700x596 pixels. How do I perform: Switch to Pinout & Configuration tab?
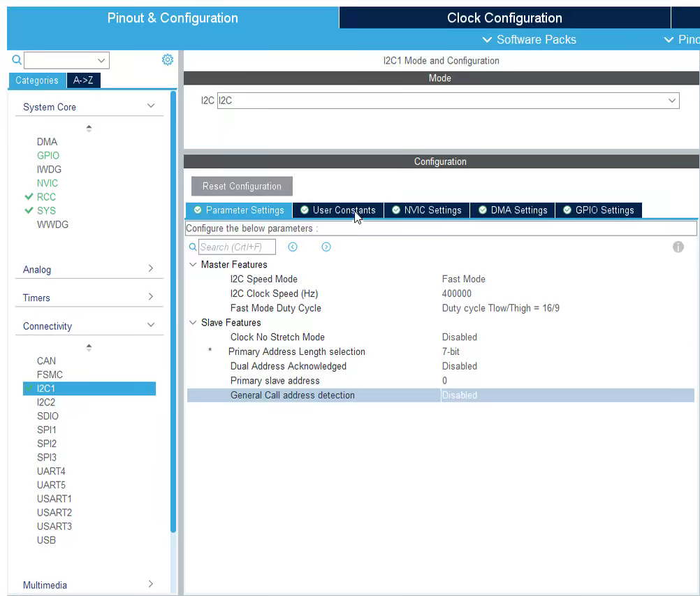click(x=173, y=18)
